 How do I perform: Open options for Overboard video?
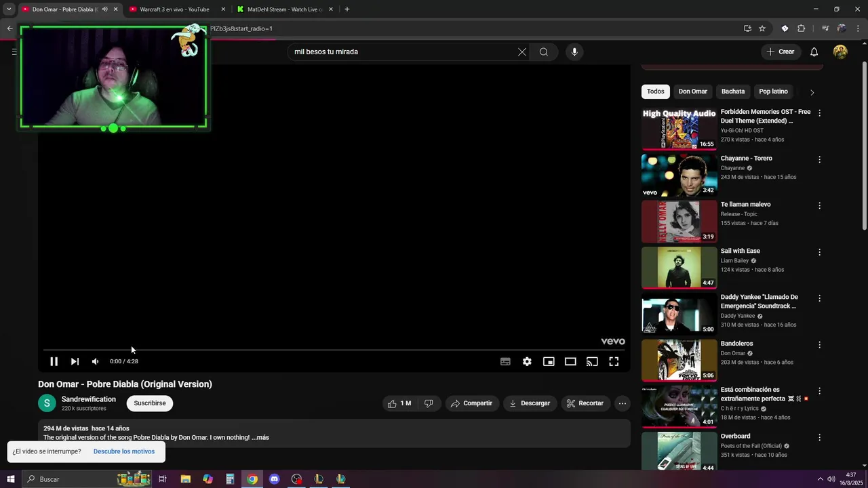819,437
